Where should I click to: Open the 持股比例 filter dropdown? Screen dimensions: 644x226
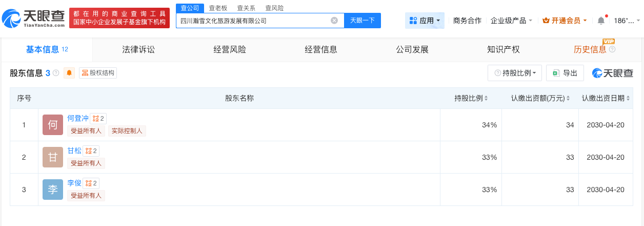click(515, 73)
